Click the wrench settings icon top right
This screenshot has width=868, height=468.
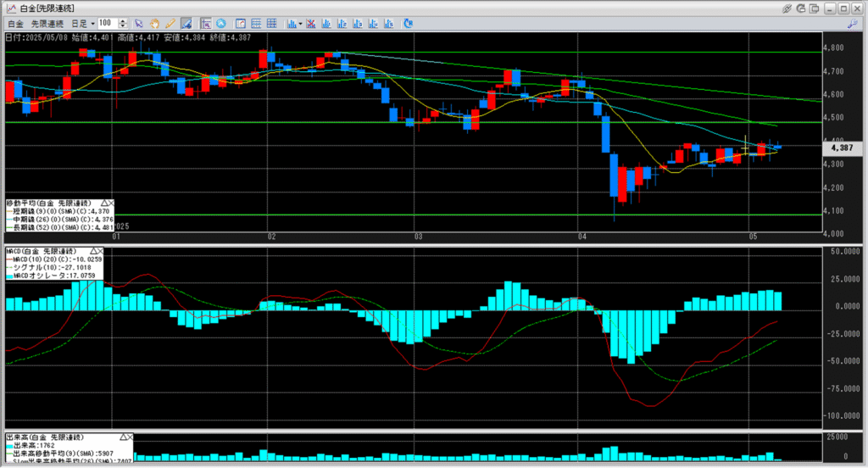[853, 24]
